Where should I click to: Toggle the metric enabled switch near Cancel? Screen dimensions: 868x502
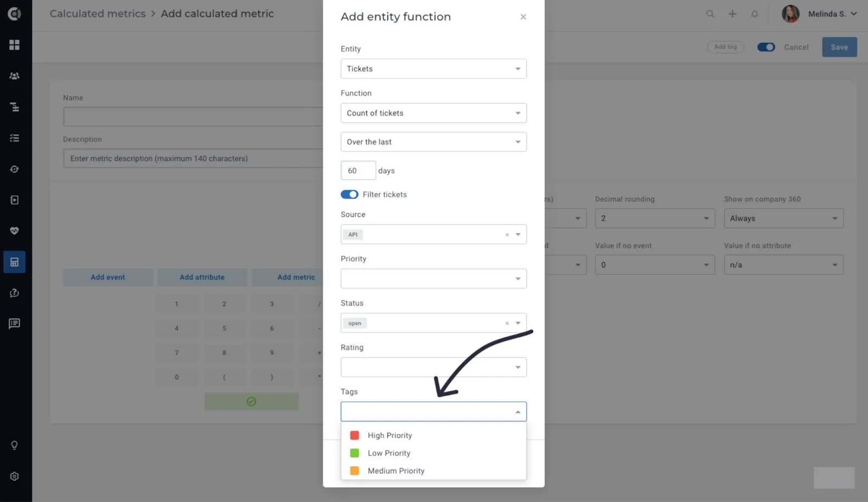tap(766, 47)
